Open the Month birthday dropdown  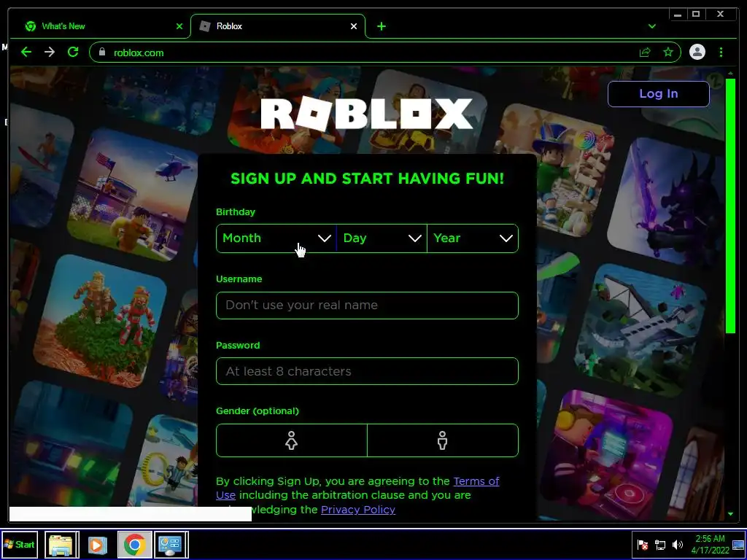click(276, 238)
